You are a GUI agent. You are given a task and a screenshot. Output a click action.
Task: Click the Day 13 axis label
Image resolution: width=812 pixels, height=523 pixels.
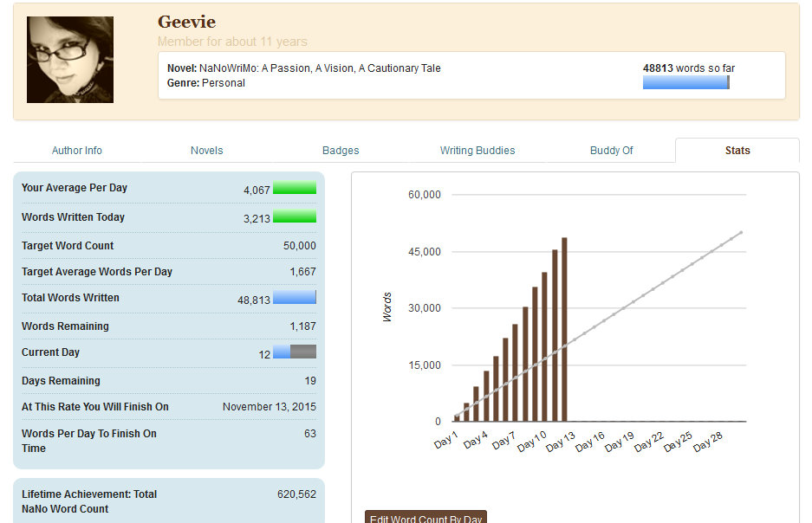(x=561, y=442)
